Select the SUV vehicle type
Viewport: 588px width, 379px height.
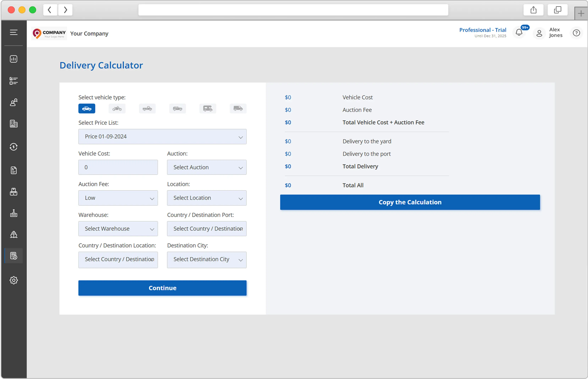click(178, 109)
